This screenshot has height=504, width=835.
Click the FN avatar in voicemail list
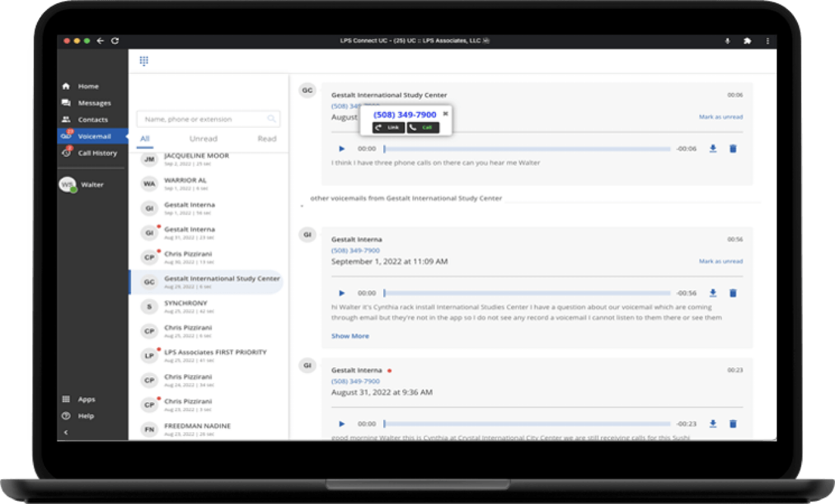click(149, 430)
